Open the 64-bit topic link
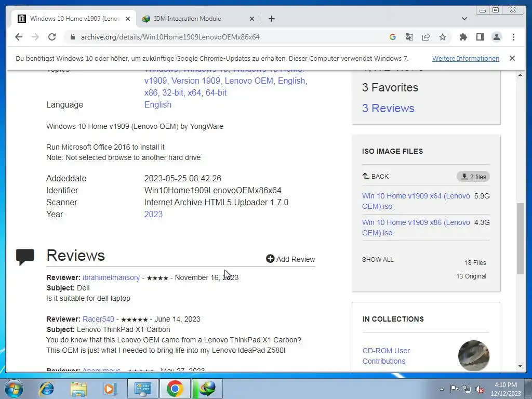 coord(216,92)
